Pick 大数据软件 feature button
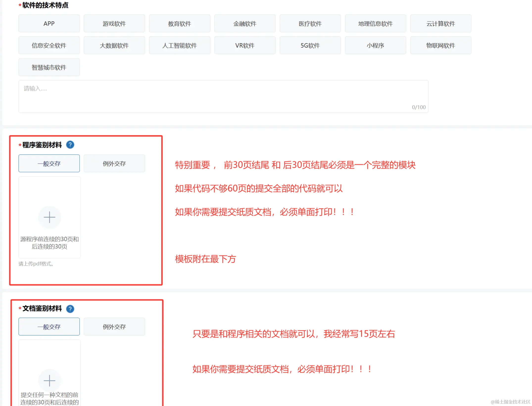The width and height of the screenshot is (532, 406). (x=114, y=45)
